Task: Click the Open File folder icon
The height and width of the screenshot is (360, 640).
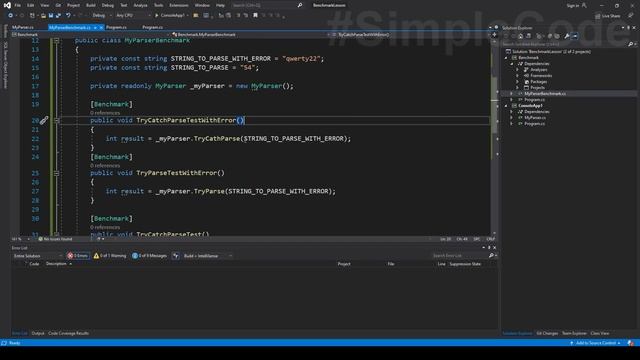Action: click(x=43, y=16)
